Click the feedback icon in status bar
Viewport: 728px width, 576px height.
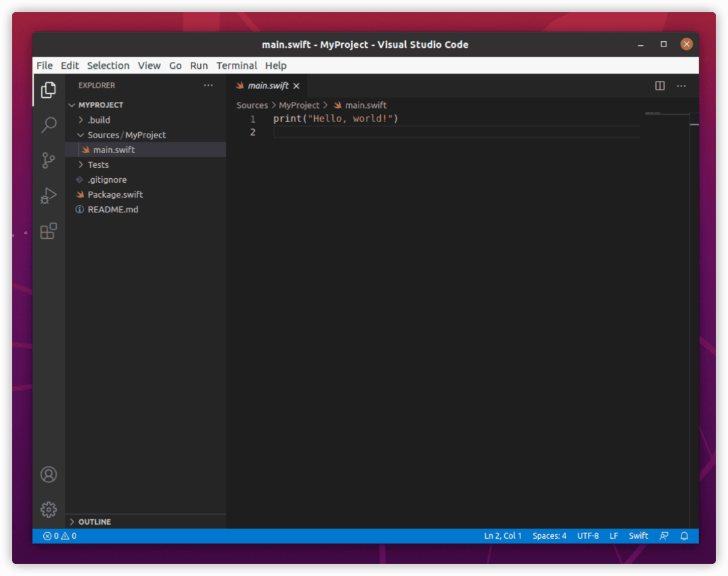click(x=664, y=536)
